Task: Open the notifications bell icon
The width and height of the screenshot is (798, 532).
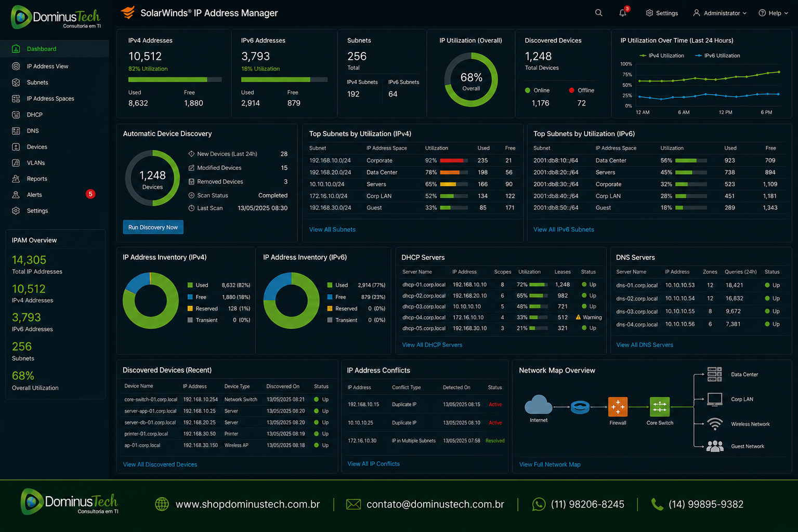Action: point(623,13)
